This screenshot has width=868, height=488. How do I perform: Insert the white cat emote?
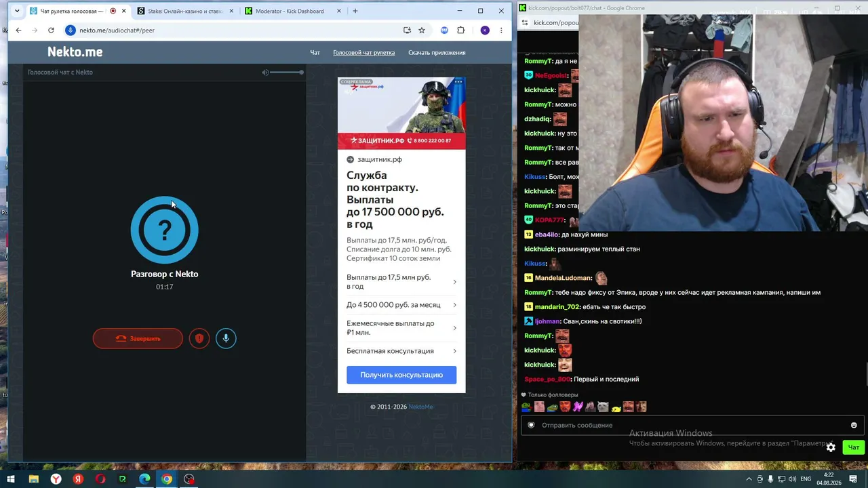point(603,407)
